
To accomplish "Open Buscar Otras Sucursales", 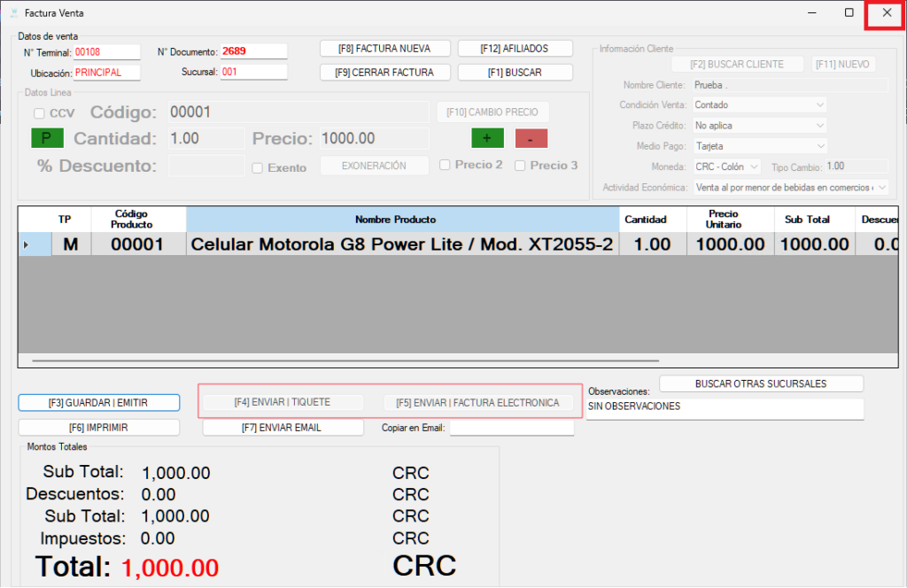I will 760,383.
